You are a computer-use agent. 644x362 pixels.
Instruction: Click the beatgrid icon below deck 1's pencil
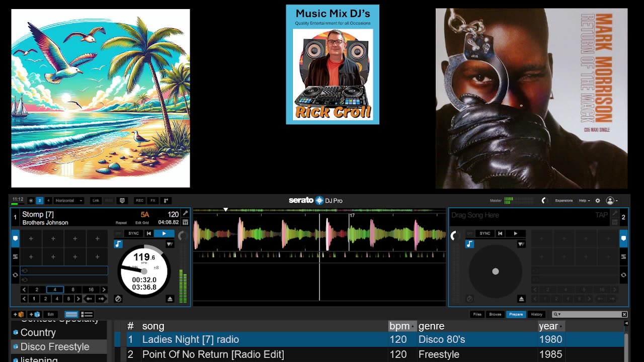185,222
